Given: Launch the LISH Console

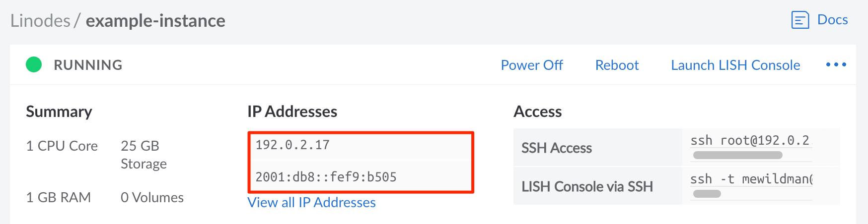Looking at the screenshot, I should click(x=735, y=65).
